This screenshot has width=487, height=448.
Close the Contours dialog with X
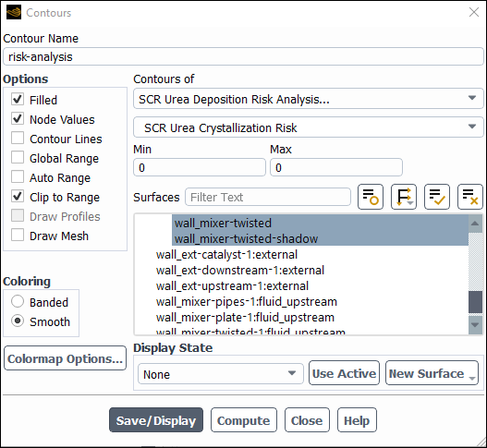(x=474, y=12)
